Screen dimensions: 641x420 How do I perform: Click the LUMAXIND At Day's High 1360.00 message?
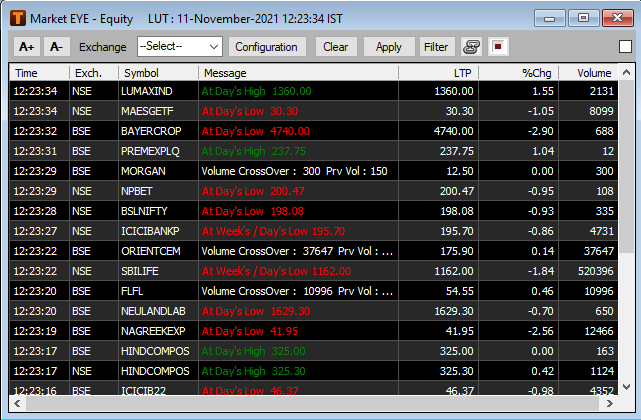256,91
